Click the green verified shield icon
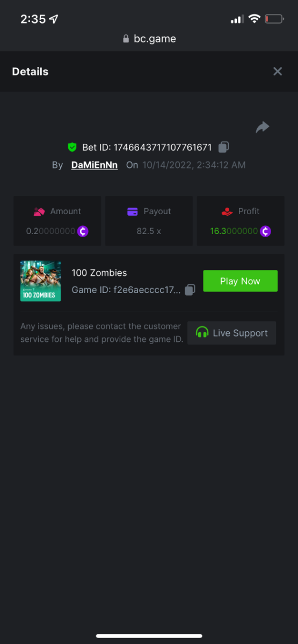 coord(72,147)
